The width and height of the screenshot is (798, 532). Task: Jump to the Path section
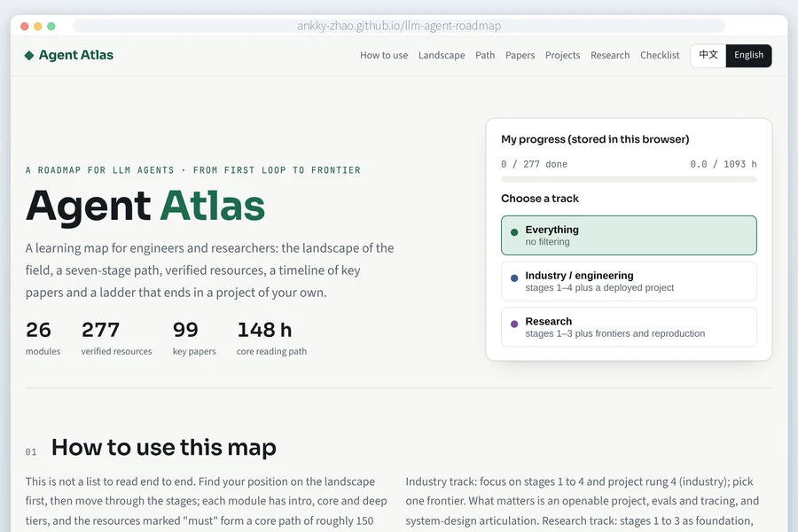[x=485, y=55]
